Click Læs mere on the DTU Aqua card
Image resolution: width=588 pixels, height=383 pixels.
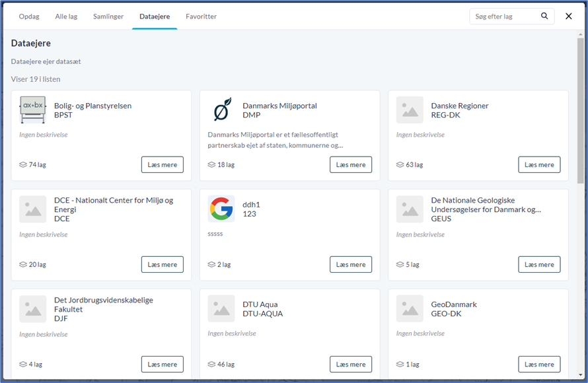click(x=351, y=364)
